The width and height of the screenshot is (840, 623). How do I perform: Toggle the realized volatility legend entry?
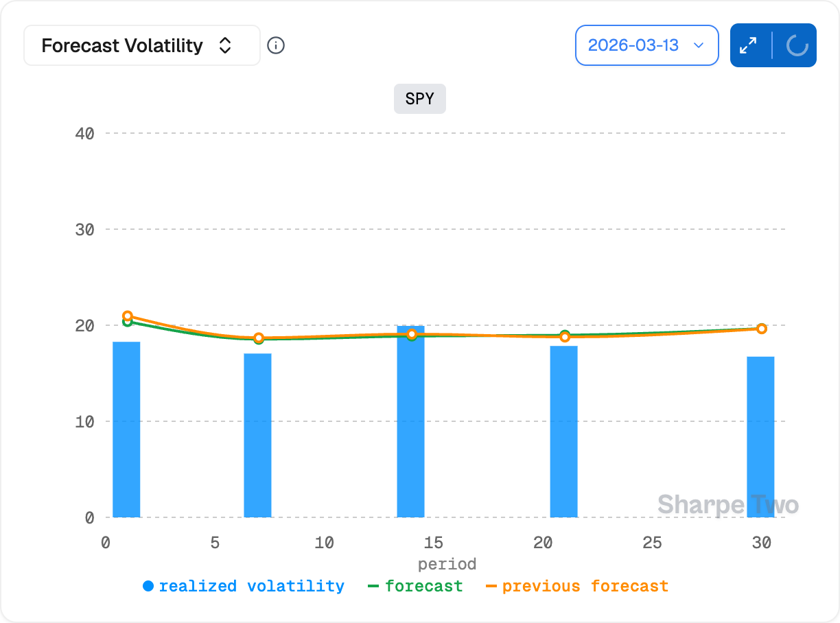[251, 587]
